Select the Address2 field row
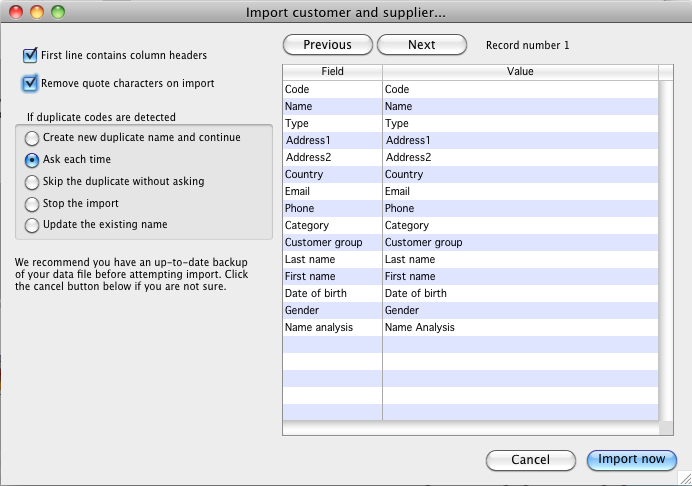The height and width of the screenshot is (486, 692). coord(470,157)
